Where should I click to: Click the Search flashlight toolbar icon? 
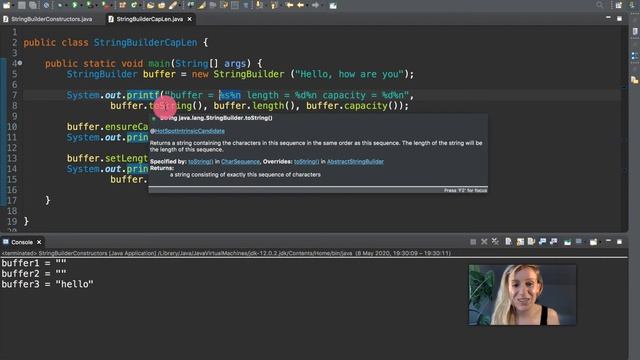point(173,5)
